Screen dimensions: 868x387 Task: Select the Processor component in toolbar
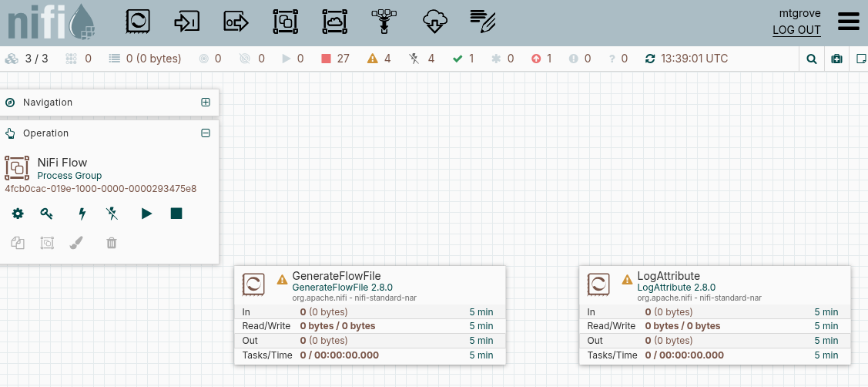138,22
